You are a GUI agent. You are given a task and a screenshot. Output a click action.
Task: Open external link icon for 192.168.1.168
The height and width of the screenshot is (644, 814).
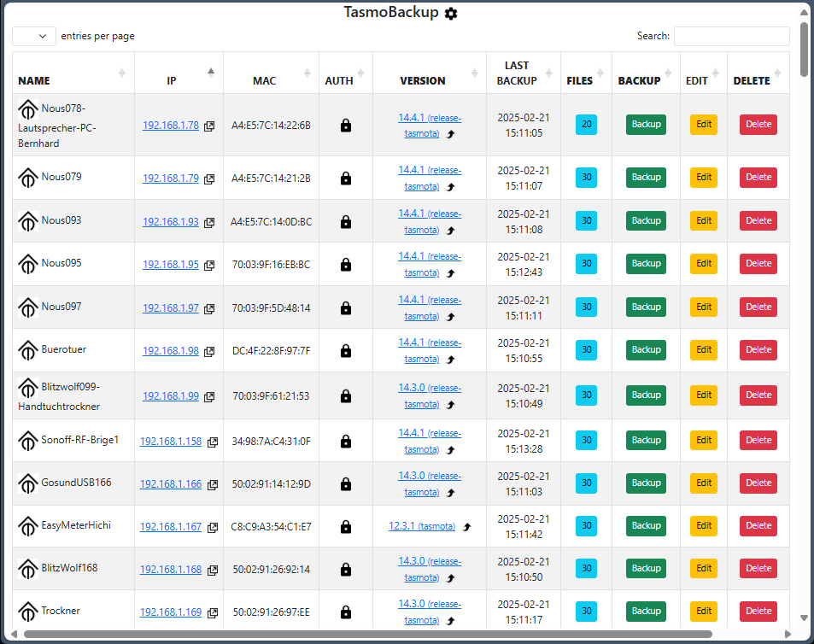(x=213, y=571)
